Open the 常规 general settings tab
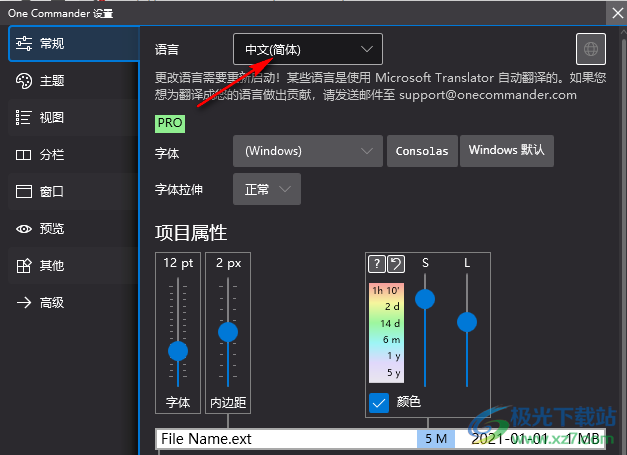 coord(74,44)
